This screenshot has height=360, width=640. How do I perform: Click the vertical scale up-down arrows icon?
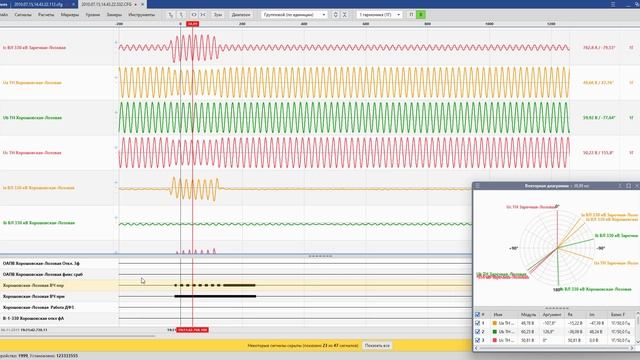335,15
